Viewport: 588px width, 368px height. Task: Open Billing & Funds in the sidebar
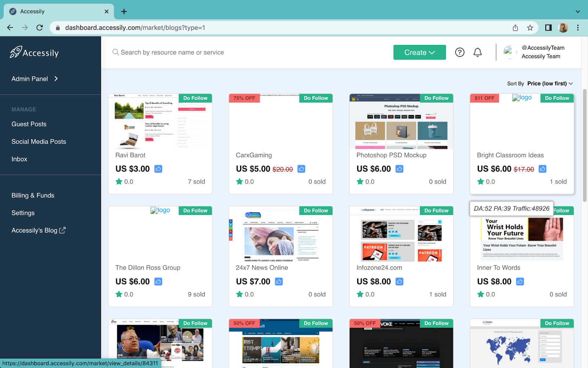pos(33,195)
